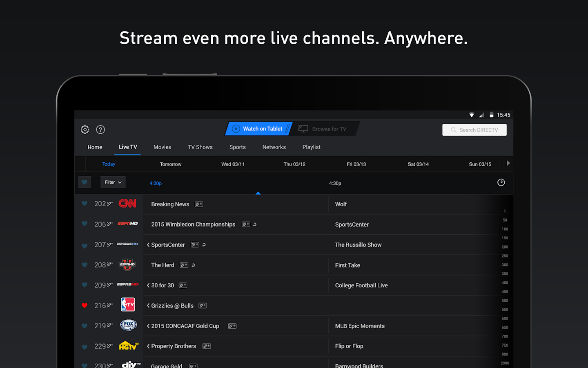Open The Russillo Show listing
This screenshot has height=368, width=588.
[x=358, y=245]
